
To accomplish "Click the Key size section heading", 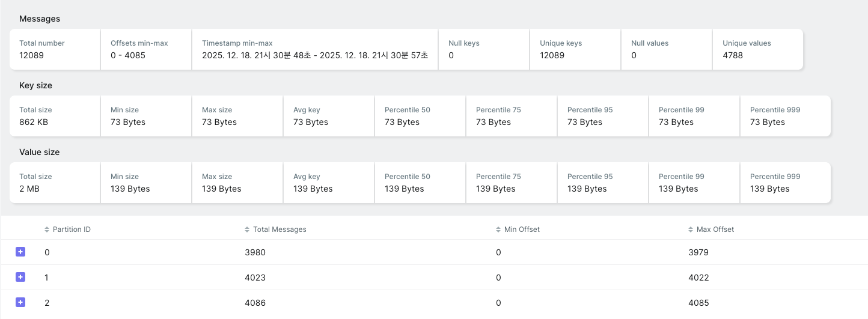I will (x=35, y=85).
